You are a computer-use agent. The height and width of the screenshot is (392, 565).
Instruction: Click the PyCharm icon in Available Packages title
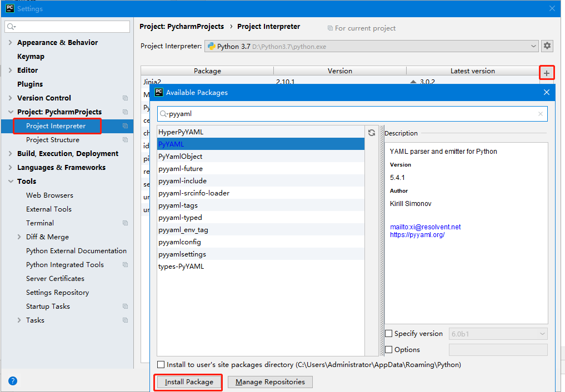coord(159,92)
